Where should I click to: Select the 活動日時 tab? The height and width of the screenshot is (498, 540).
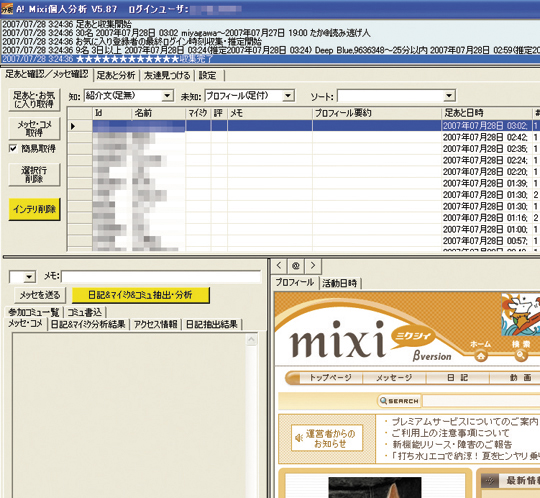click(340, 283)
